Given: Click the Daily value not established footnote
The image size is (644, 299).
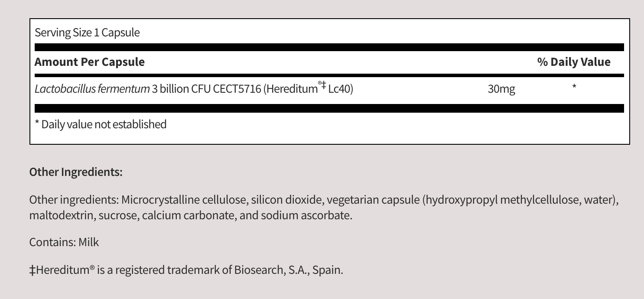Looking at the screenshot, I should tap(101, 124).
